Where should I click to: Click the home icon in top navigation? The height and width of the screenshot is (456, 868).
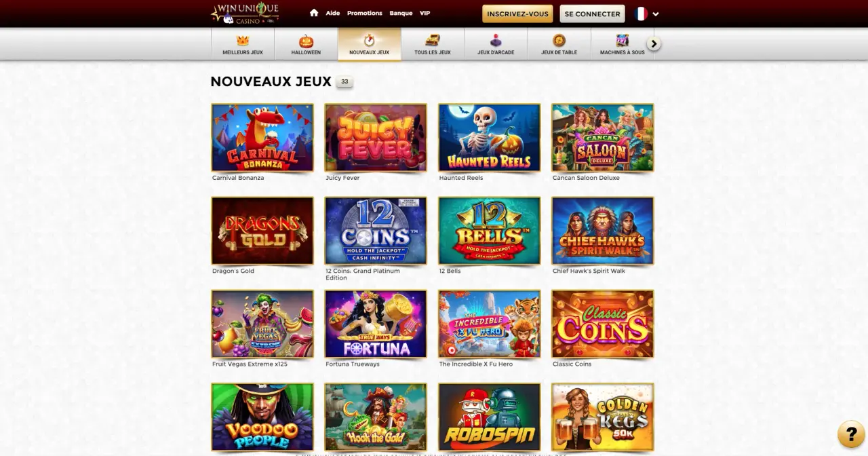pyautogui.click(x=314, y=13)
